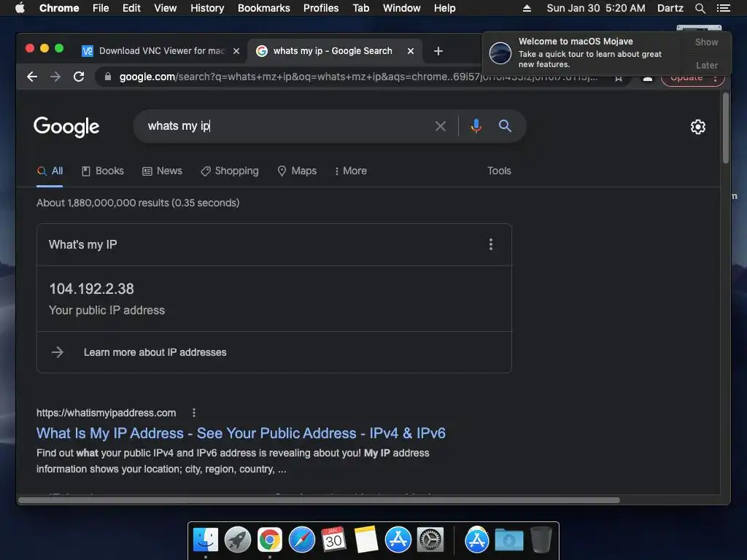Open the History menu
Screen dimensions: 747x560
coord(207,8)
